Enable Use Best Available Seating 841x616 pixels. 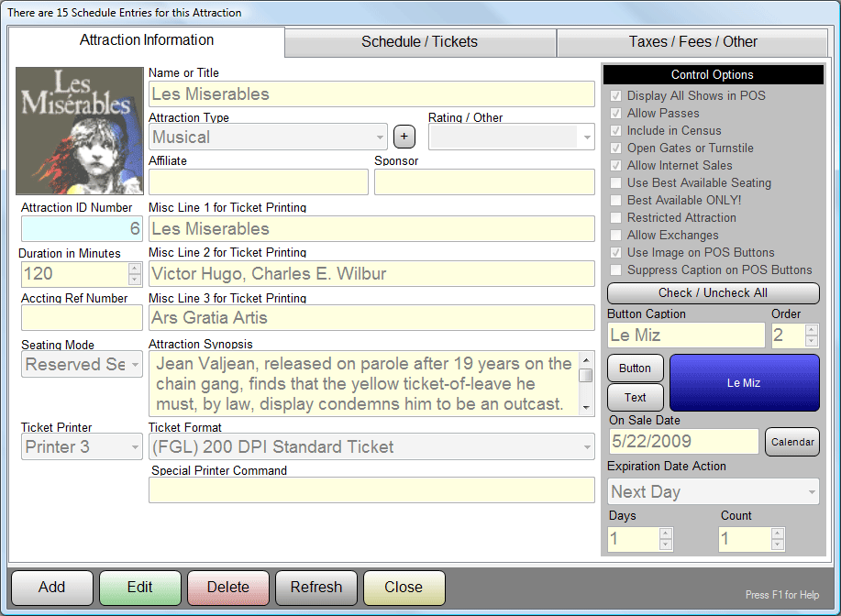click(x=615, y=182)
